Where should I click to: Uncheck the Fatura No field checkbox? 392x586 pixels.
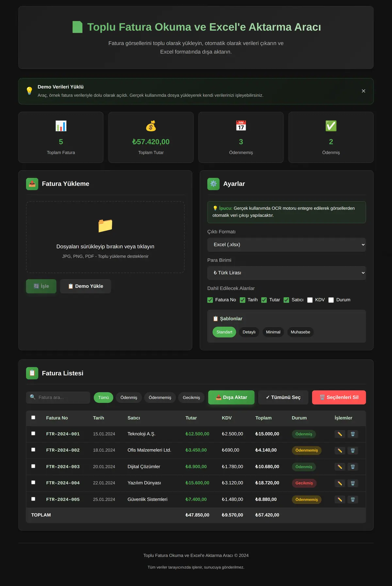tap(210, 300)
